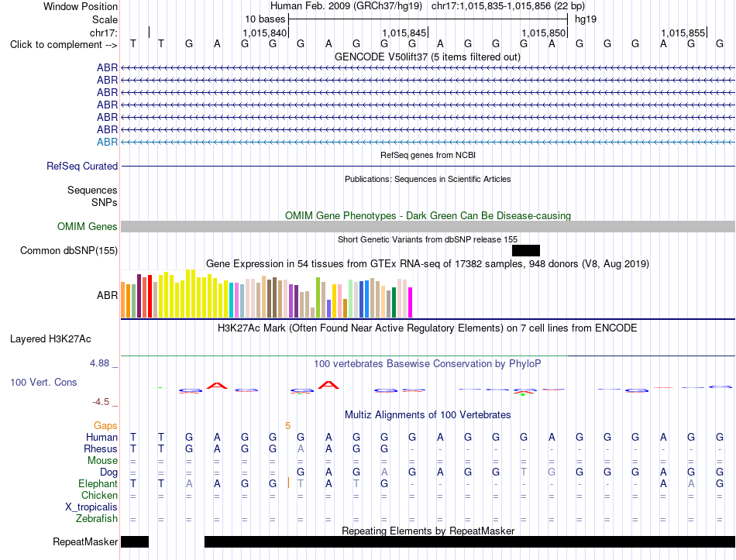The height and width of the screenshot is (560, 736).
Task: Select the black dbSNP variant block
Action: click(x=526, y=251)
